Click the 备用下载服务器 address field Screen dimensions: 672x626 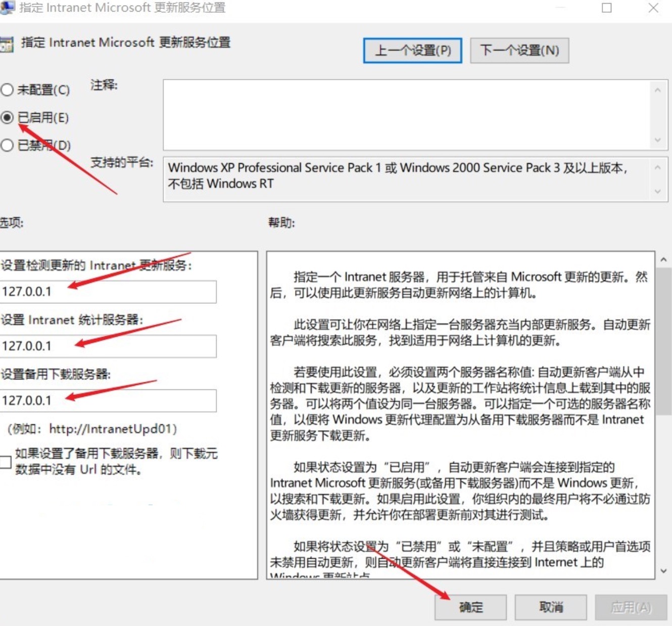[108, 400]
